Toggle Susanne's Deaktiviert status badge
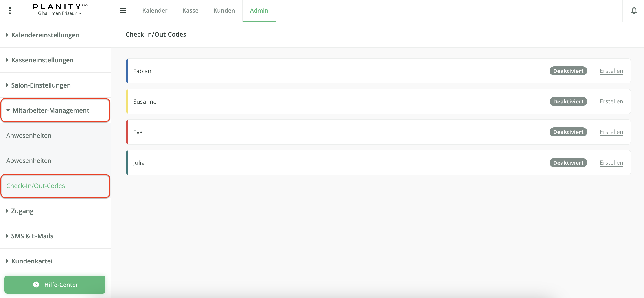The height and width of the screenshot is (298, 644). click(568, 101)
